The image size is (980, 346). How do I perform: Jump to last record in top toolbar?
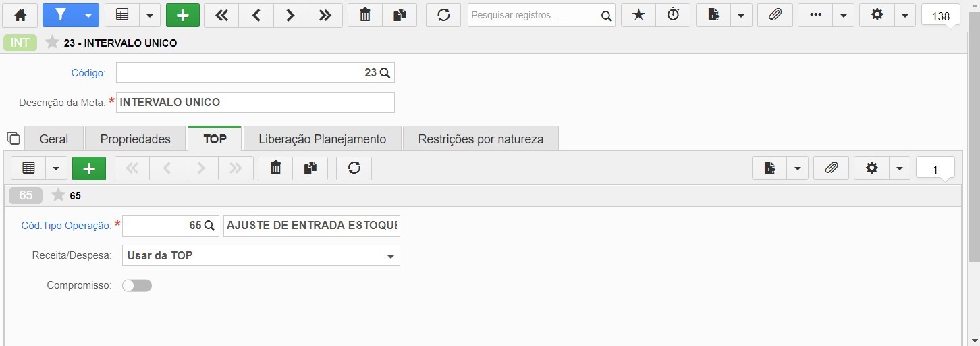point(325,15)
